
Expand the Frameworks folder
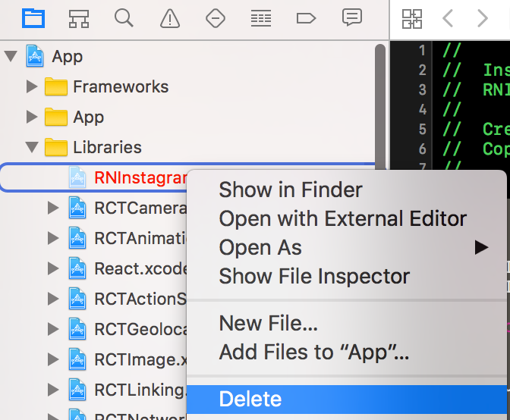click(x=31, y=86)
